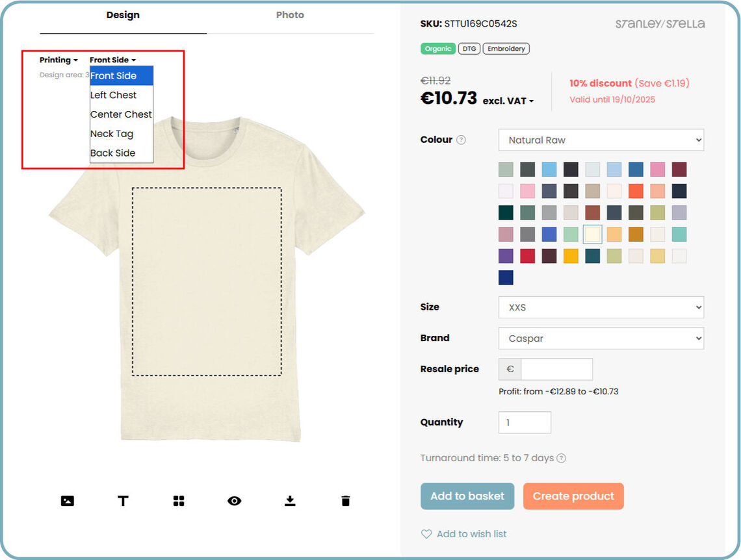Viewport: 741px width, 560px height.
Task: Click the trash delete icon
Action: [x=346, y=501]
